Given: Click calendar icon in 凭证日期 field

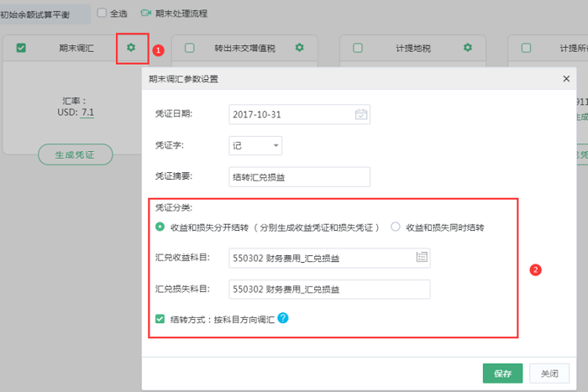Looking at the screenshot, I should (x=361, y=114).
